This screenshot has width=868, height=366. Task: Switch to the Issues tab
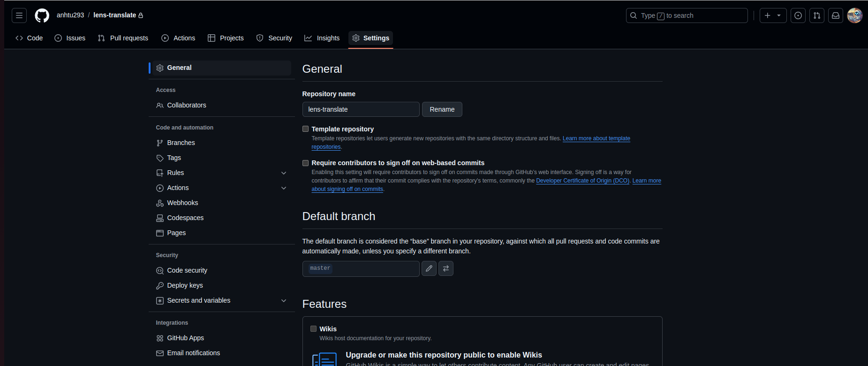point(70,38)
